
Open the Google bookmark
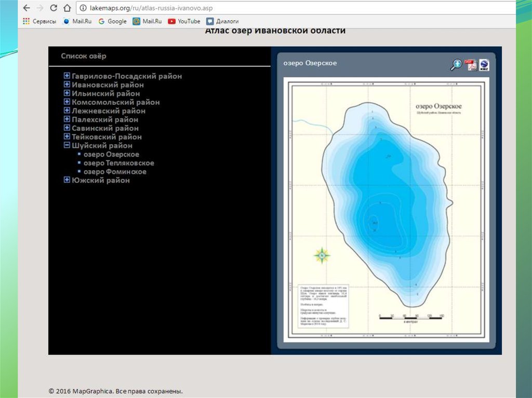[x=112, y=21]
